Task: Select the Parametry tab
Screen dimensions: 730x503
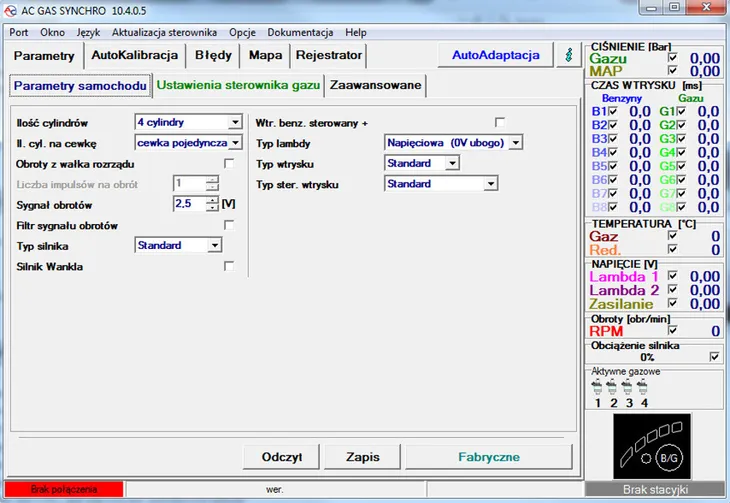Action: pyautogui.click(x=44, y=56)
